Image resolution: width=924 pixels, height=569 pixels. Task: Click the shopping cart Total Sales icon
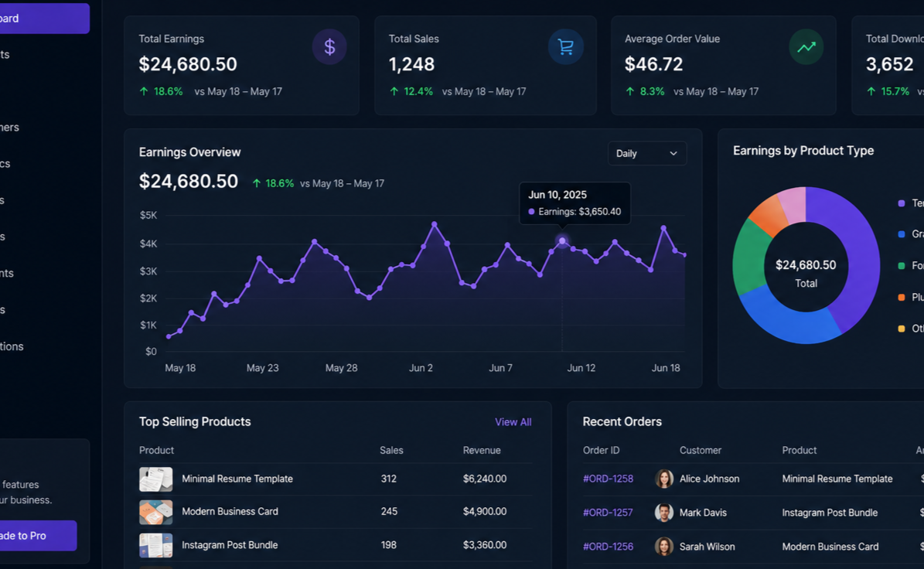(x=566, y=46)
